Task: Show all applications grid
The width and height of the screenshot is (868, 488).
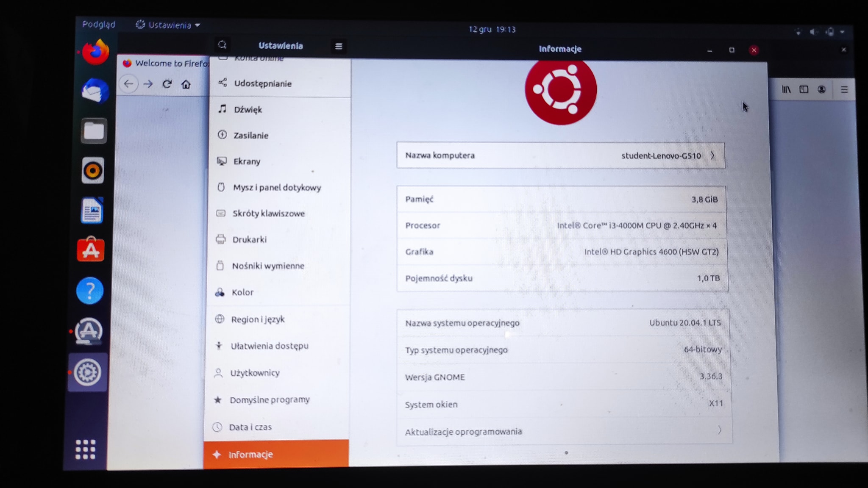Action: pos(86,449)
